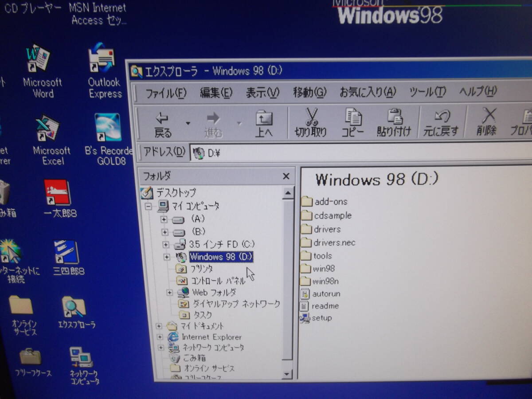Screen dimensions: 532x399
Task: Select the エクスプローラ shortcut on the desktop
Action: (x=76, y=313)
